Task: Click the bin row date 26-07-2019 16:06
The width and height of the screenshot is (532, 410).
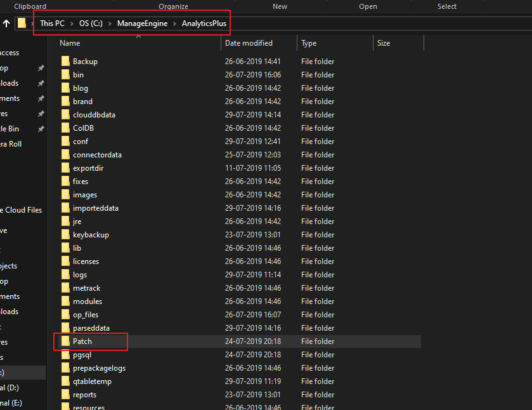Action: point(253,75)
